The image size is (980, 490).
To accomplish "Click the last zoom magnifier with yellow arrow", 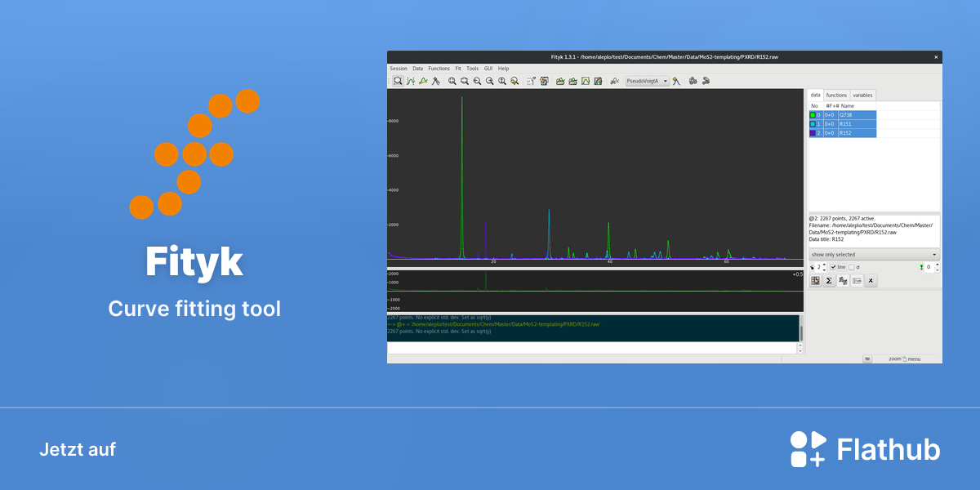I will 514,81.
